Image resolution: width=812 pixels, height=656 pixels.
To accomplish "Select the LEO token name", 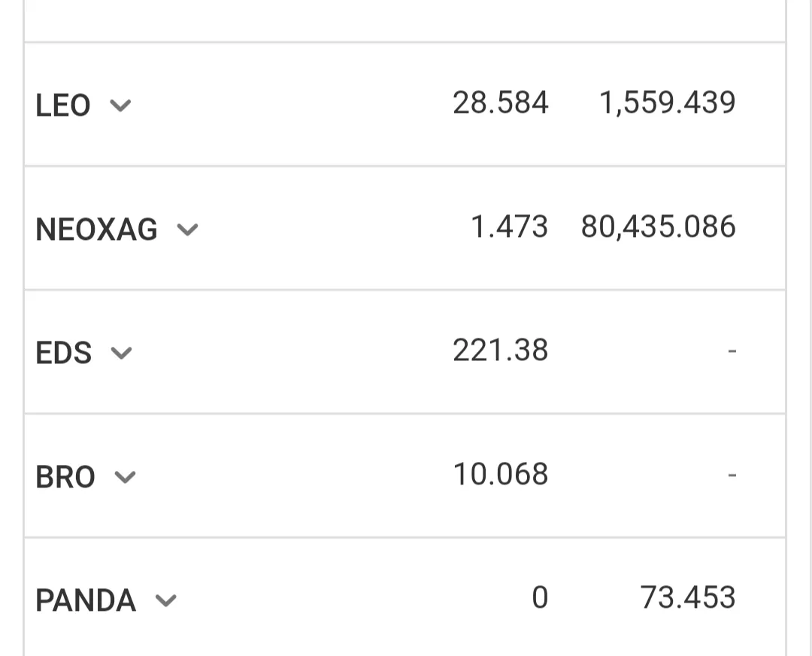I will [63, 105].
